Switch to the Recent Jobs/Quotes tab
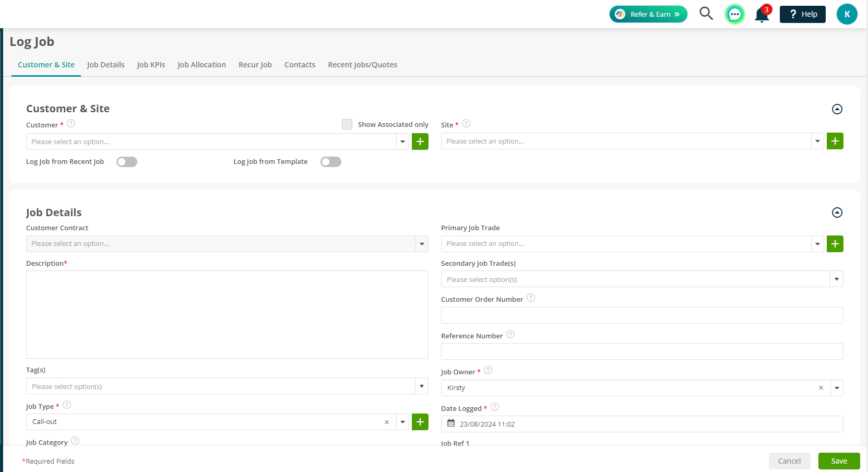Screen dimensions: 868x472 coord(363,65)
